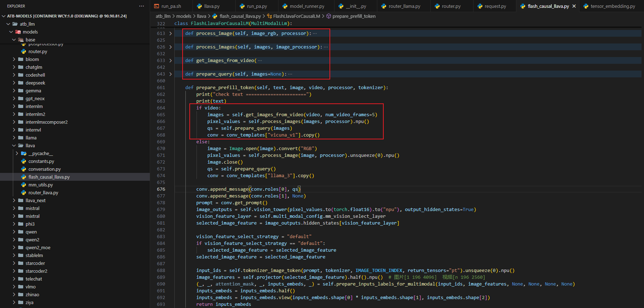The width and height of the screenshot is (644, 308).
Task: Expand the qwen2_moe folder
Action: coord(14,247)
